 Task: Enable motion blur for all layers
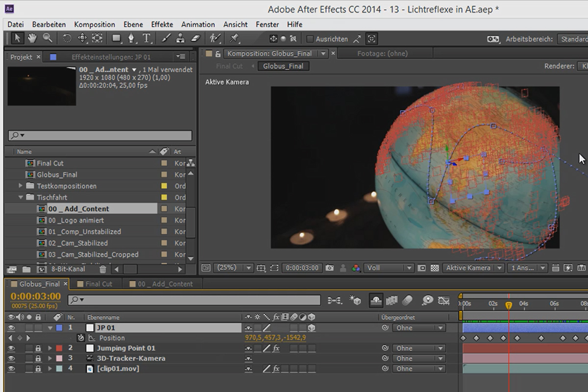[x=408, y=300]
